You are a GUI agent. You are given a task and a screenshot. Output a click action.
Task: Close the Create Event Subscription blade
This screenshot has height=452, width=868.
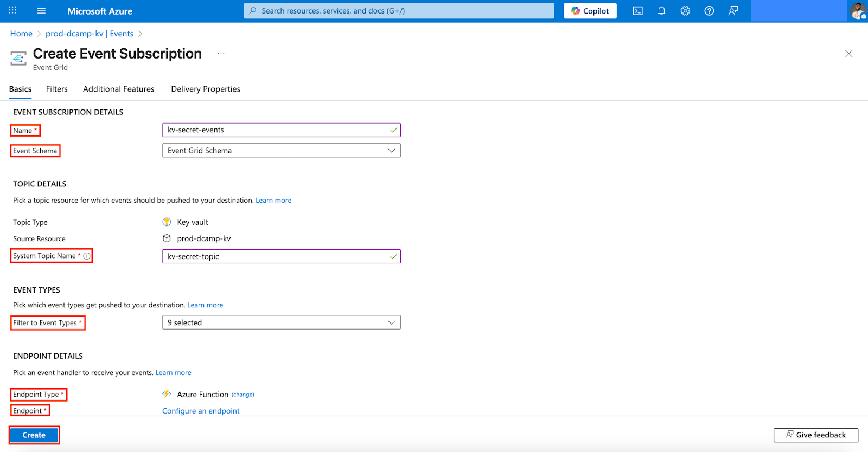tap(848, 54)
